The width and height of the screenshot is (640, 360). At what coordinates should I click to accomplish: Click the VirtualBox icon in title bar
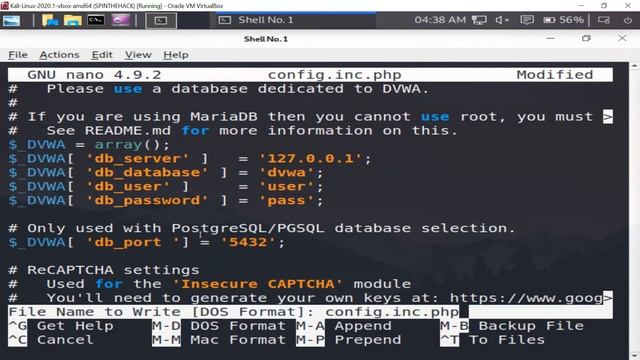tap(4, 5)
